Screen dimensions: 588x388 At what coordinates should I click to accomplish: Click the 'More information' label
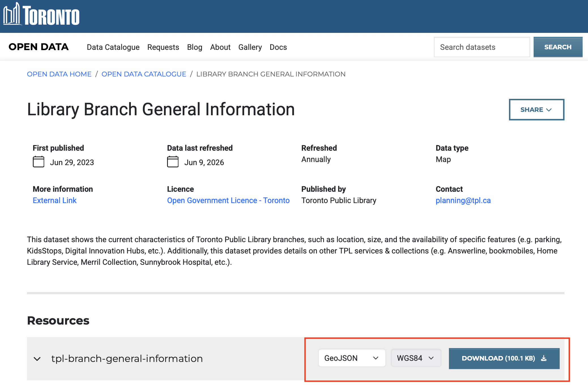(63, 189)
